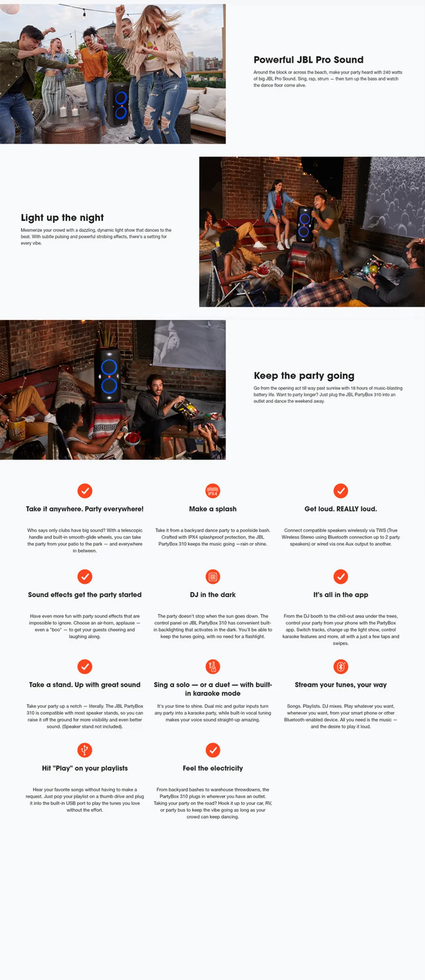
Task: Click the outdoor movie night karaoke photo
Action: click(312, 232)
